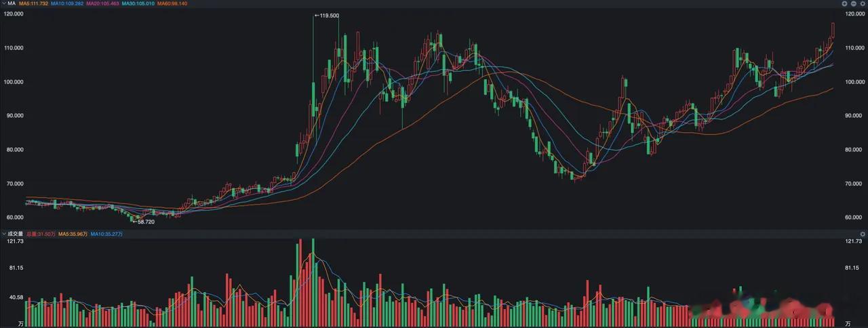The height and width of the screenshot is (328, 868).
Task: Click the left volume axis 40.58 label
Action: [x=16, y=297]
